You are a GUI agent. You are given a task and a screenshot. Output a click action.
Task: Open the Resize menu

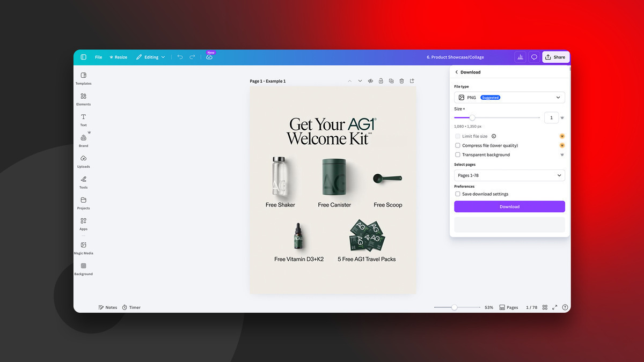(119, 57)
